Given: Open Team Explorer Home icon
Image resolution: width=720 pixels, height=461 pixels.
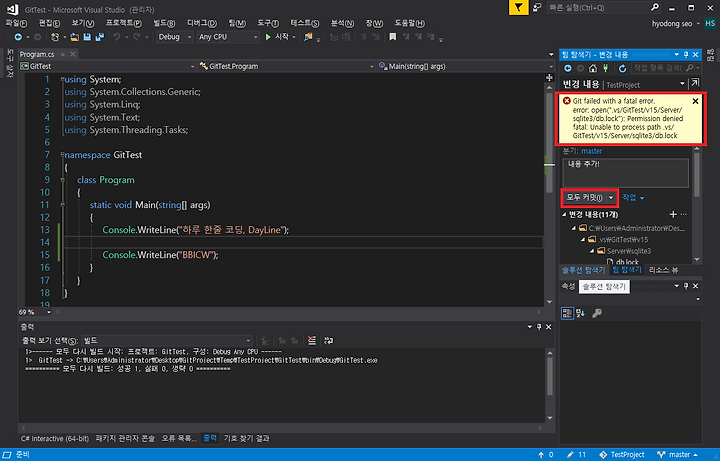Looking at the screenshot, I should pyautogui.click(x=593, y=68).
